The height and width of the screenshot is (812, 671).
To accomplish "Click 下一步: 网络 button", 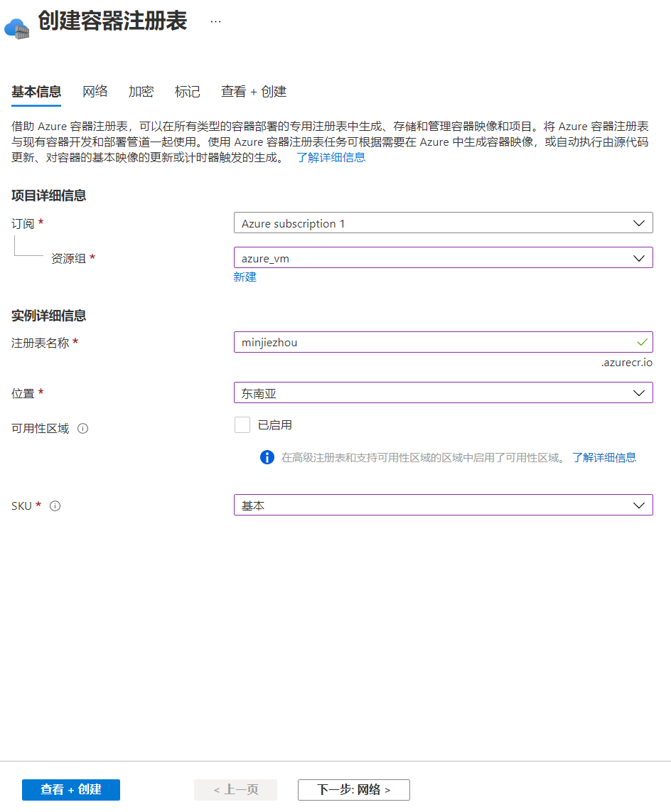I will [353, 790].
